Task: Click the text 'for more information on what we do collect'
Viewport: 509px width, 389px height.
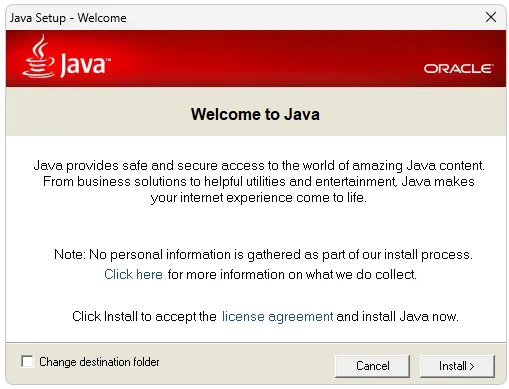Action: 292,274
